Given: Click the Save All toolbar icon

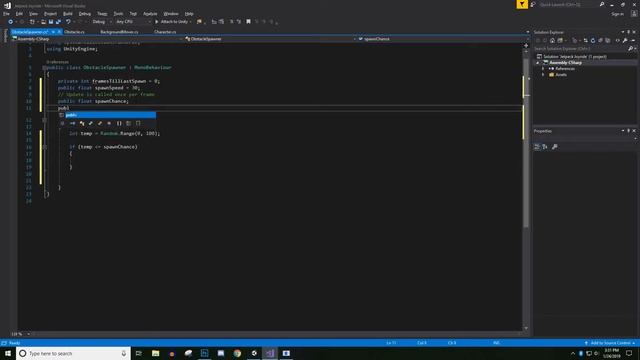Looking at the screenshot, I should coord(58,22).
